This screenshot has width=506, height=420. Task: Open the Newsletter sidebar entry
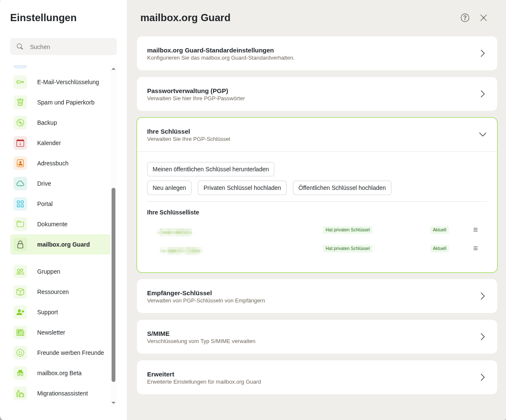(x=60, y=333)
